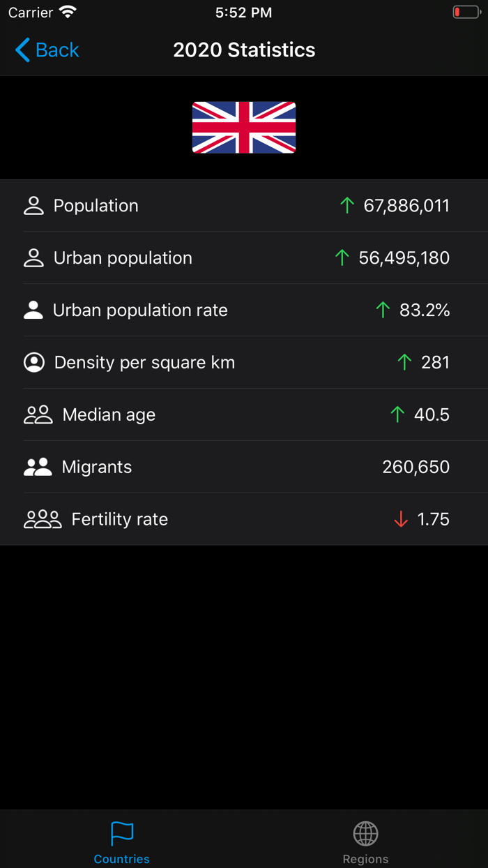This screenshot has width=488, height=868.
Task: Tap the United Kingdom flag image
Action: coord(244,127)
